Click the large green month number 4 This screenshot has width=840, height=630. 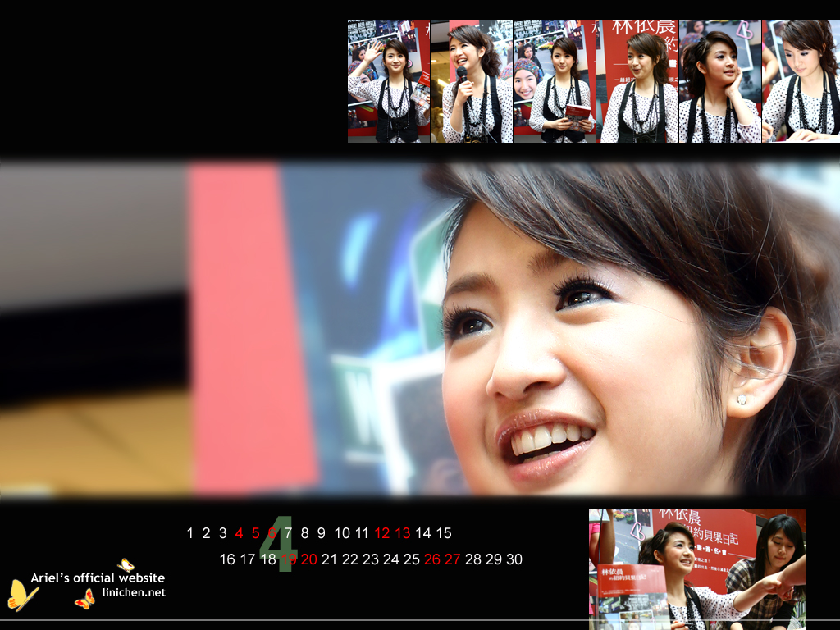277,544
